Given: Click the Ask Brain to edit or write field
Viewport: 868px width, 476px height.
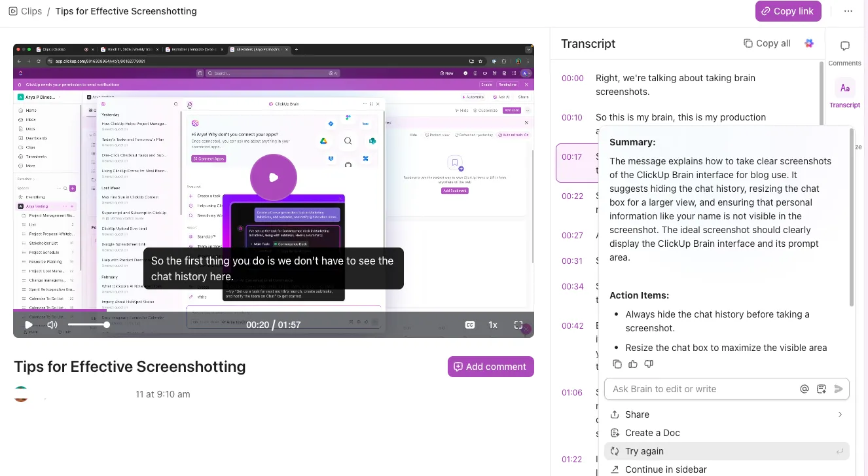Looking at the screenshot, I should 700,389.
